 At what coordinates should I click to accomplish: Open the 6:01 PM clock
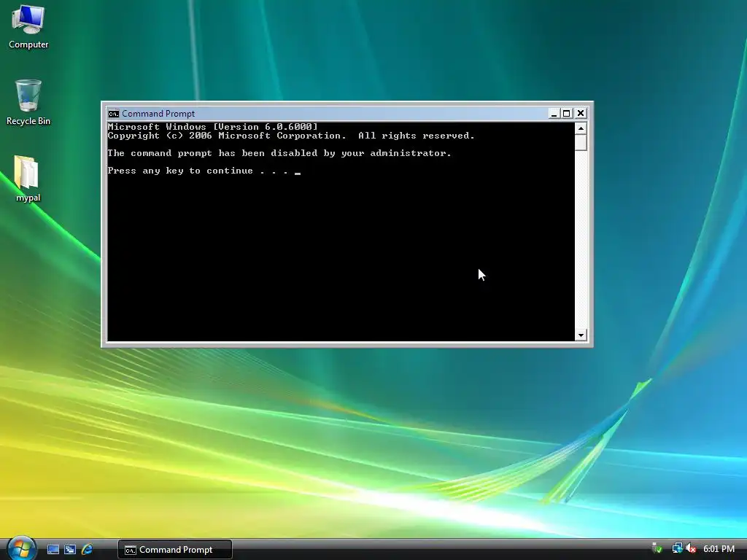[x=719, y=549]
